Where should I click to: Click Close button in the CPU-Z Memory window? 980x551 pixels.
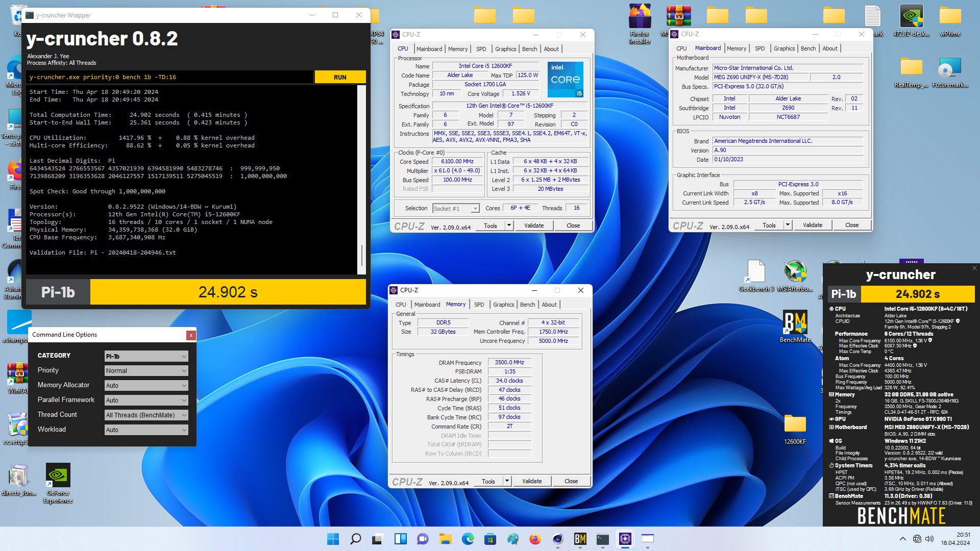coord(571,481)
